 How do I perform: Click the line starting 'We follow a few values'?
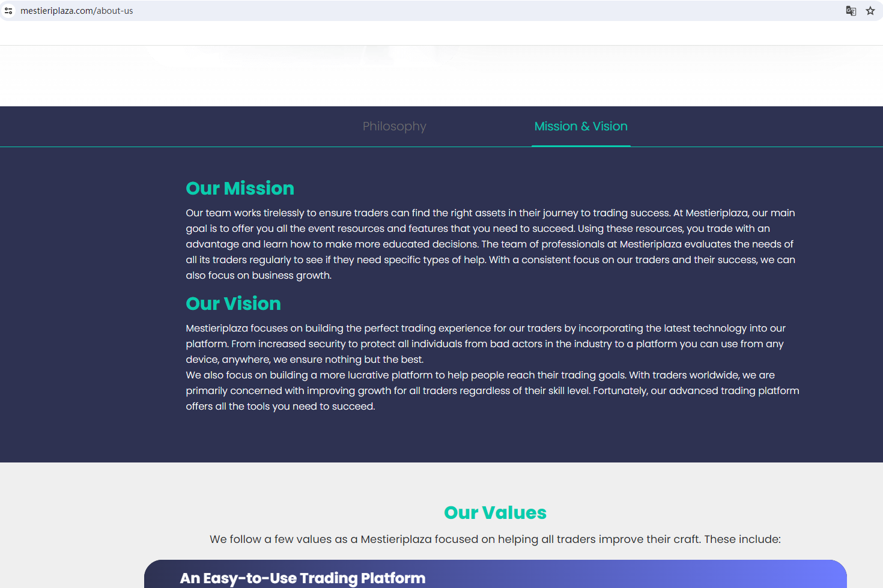(496, 539)
